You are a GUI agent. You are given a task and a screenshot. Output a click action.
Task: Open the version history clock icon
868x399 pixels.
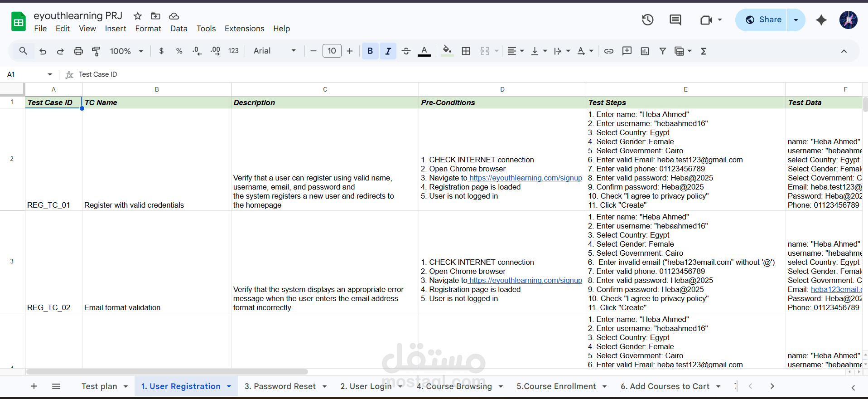[647, 20]
